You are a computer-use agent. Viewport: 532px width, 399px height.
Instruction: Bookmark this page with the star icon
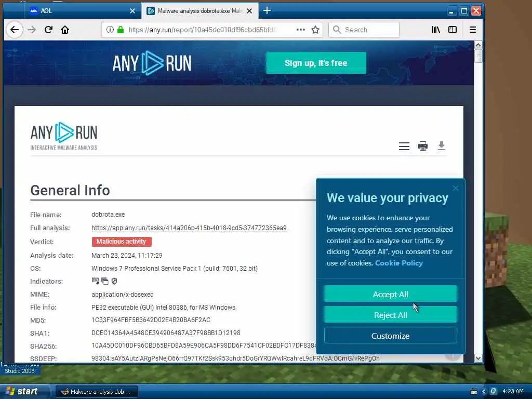pos(315,30)
